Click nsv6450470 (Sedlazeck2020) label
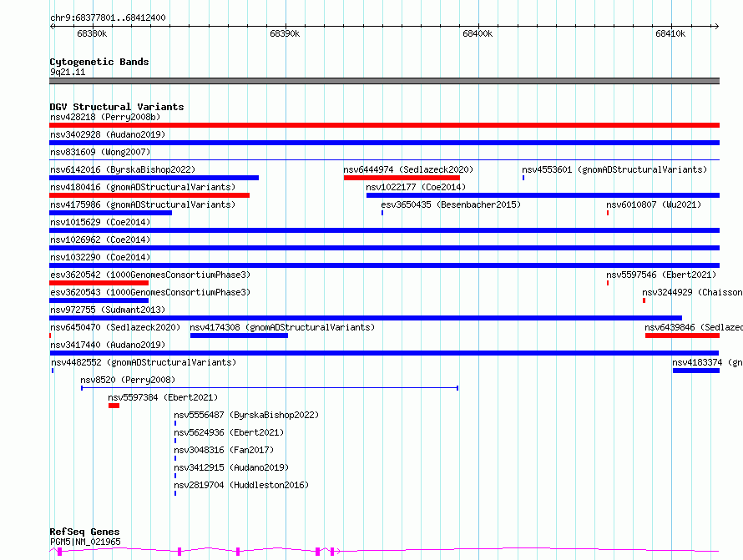 coord(115,327)
